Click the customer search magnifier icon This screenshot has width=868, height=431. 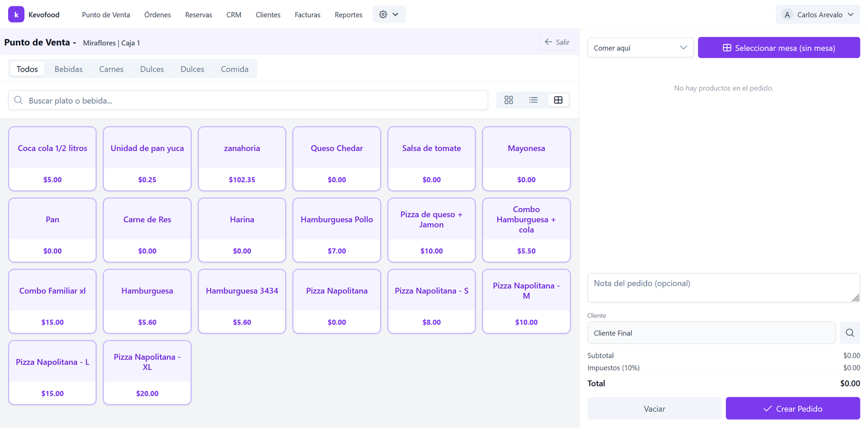850,333
